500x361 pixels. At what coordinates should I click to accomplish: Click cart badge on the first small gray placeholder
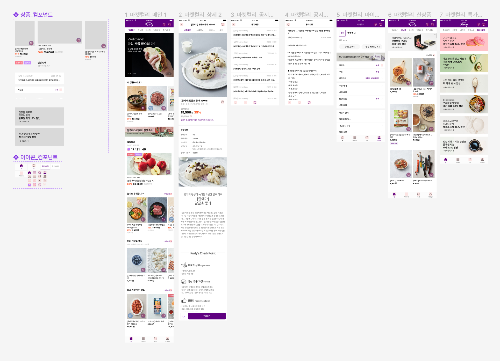click(31, 43)
